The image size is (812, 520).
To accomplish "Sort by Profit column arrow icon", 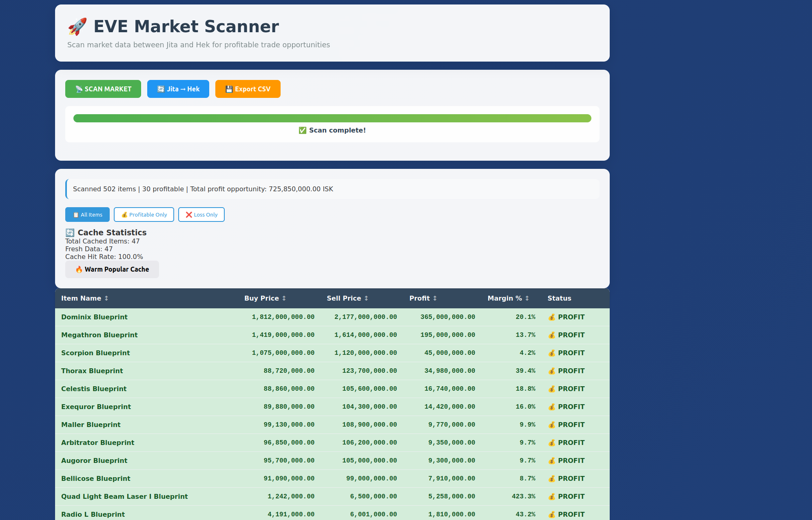I will click(435, 298).
